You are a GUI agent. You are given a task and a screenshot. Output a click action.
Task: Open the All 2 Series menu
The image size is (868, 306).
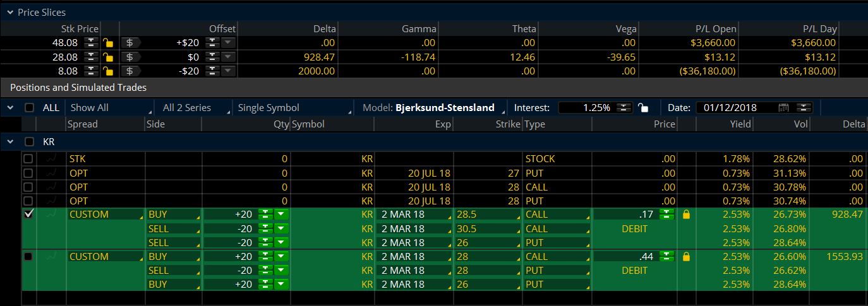pos(194,108)
